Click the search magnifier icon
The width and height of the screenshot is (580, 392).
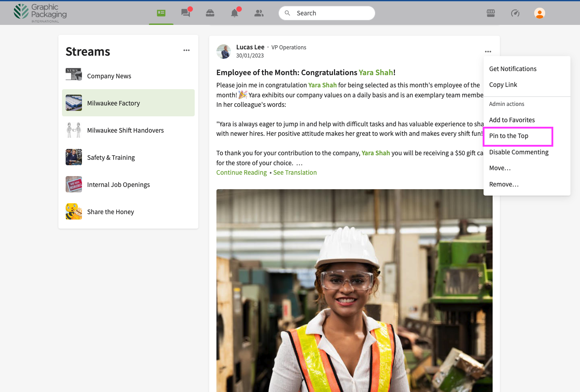click(288, 13)
